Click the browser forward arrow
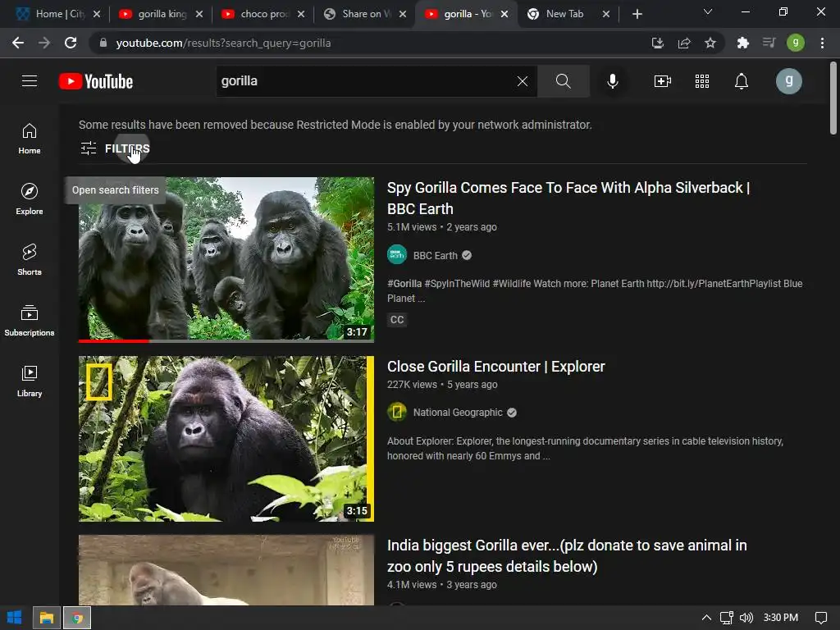 [x=44, y=43]
